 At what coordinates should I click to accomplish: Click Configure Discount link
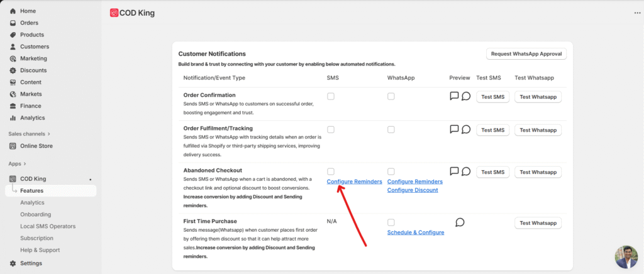point(413,190)
